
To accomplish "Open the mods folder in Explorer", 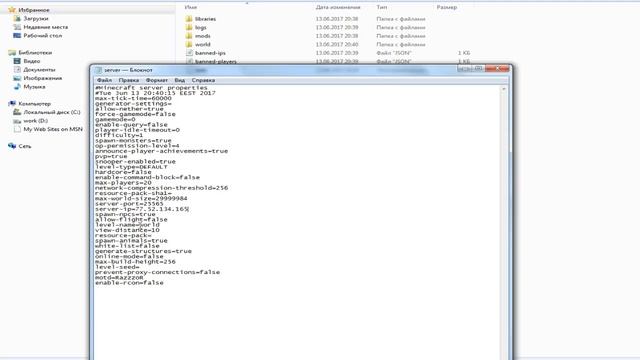I will [x=202, y=36].
